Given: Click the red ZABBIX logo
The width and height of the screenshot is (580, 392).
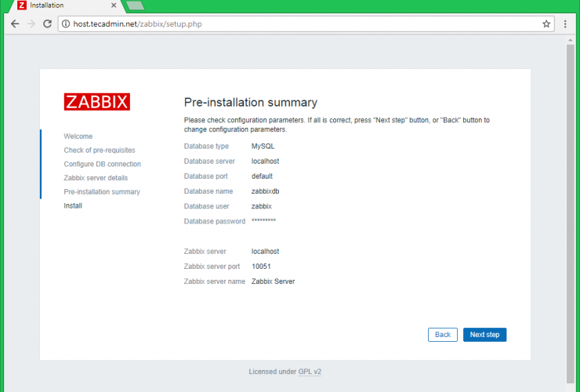Looking at the screenshot, I should click(97, 102).
